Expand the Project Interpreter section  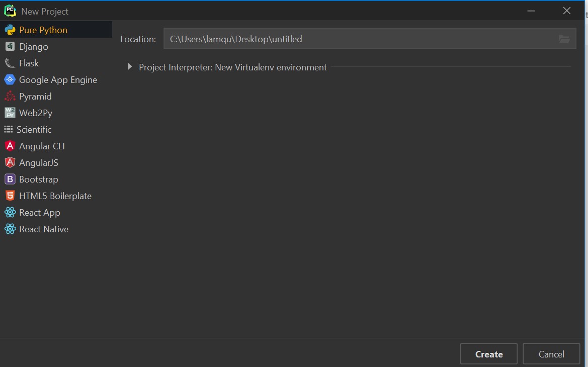[129, 66]
